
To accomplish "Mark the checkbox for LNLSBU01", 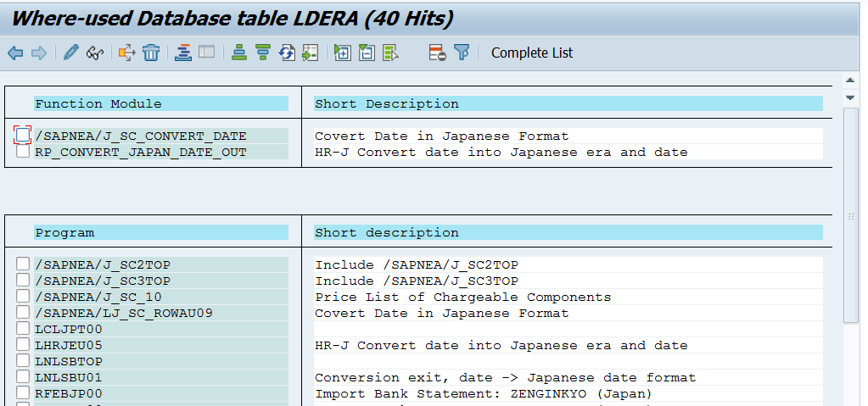I will (23, 376).
